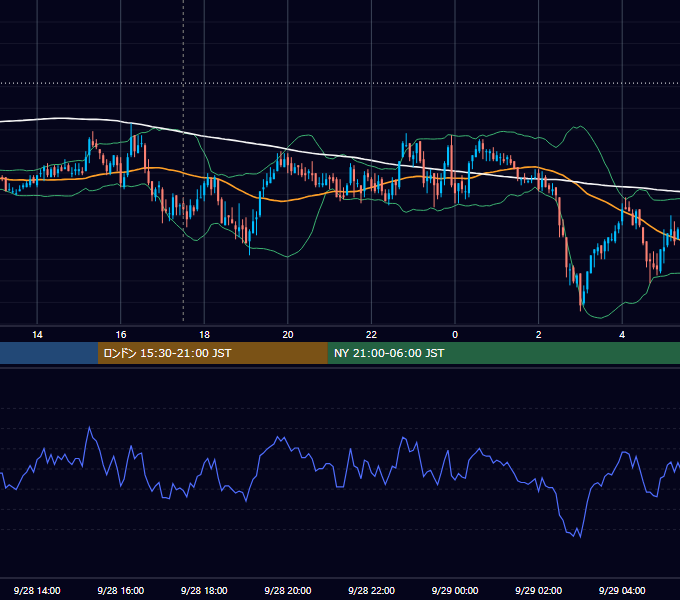This screenshot has height=600, width=680.
Task: Click the oscillator's lowest trough near 9/29 03:00
Action: coord(580,536)
